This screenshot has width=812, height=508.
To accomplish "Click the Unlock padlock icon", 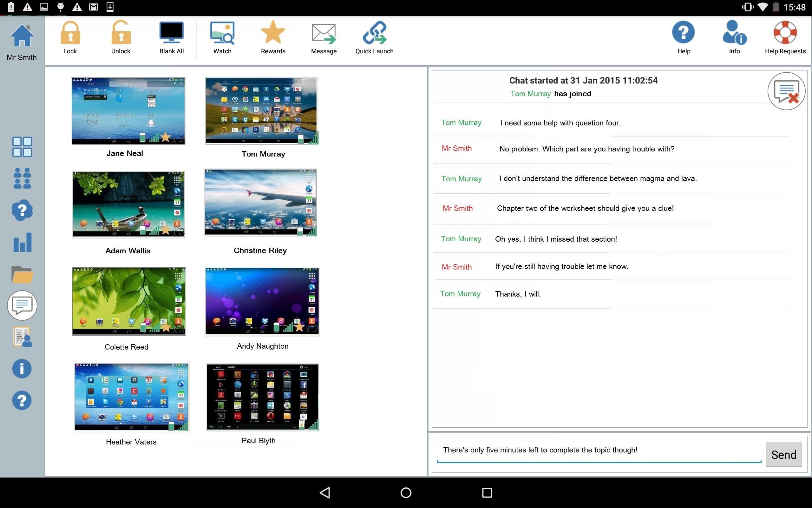I will point(121,32).
